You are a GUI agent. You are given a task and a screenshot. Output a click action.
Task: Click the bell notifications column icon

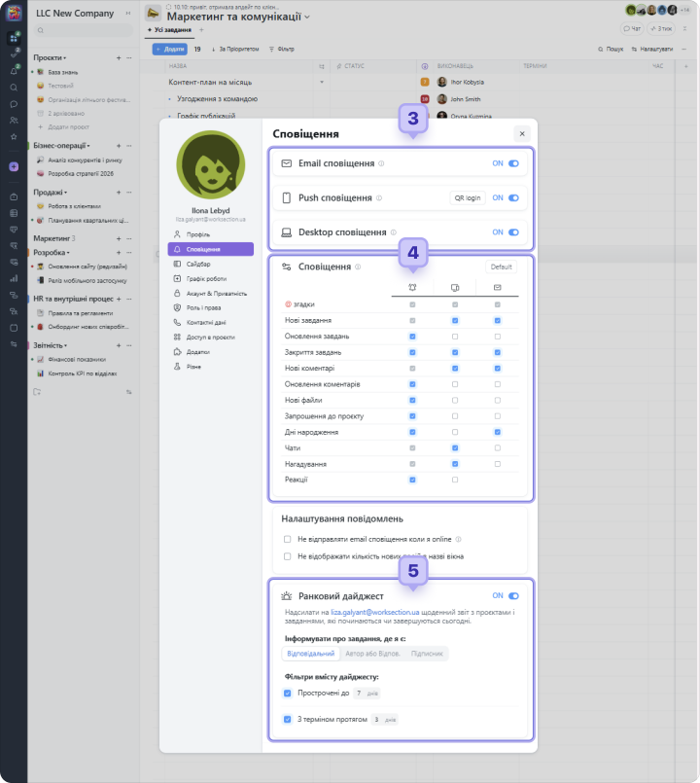click(x=413, y=287)
